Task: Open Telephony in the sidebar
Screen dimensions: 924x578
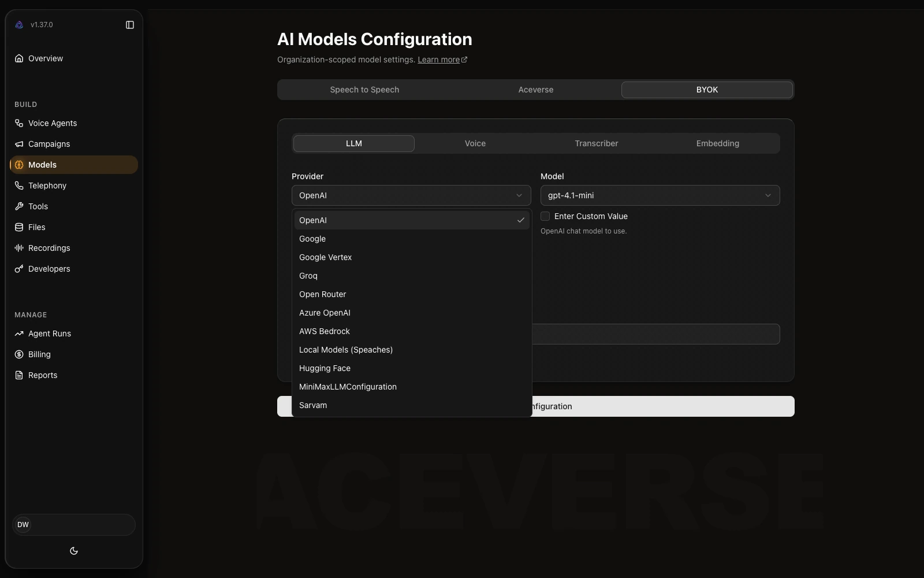Action: pos(74,186)
